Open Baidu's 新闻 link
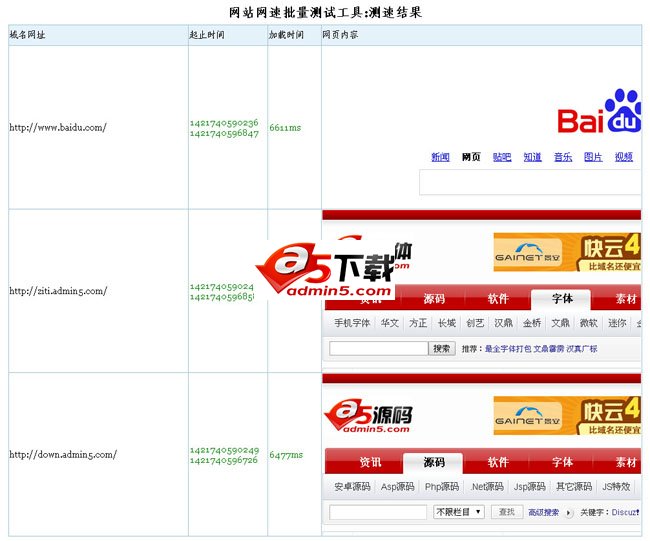Viewport: 650px width, 541px height. coord(440,157)
